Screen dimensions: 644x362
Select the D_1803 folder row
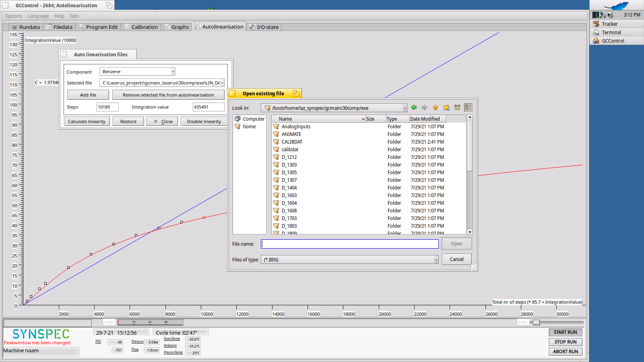(369, 226)
